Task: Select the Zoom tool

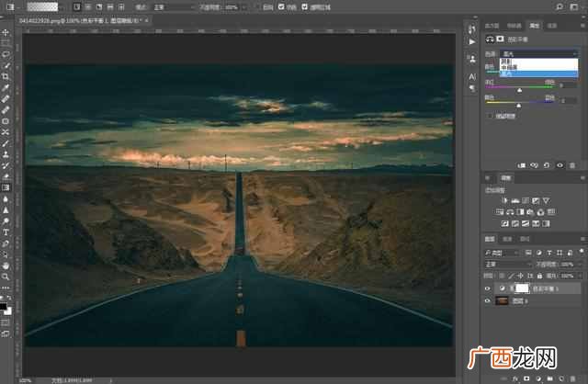Action: coord(6,277)
